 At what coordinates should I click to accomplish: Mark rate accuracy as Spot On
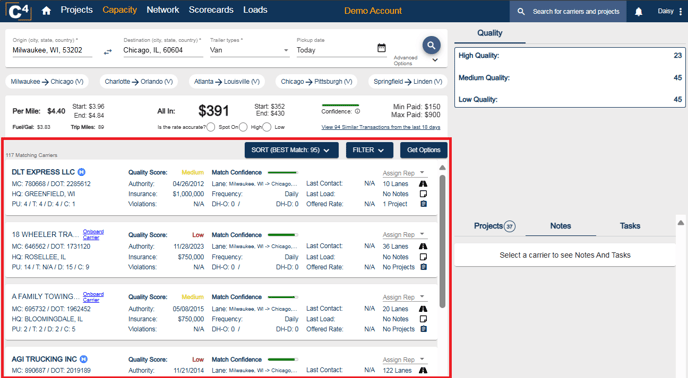(x=211, y=127)
